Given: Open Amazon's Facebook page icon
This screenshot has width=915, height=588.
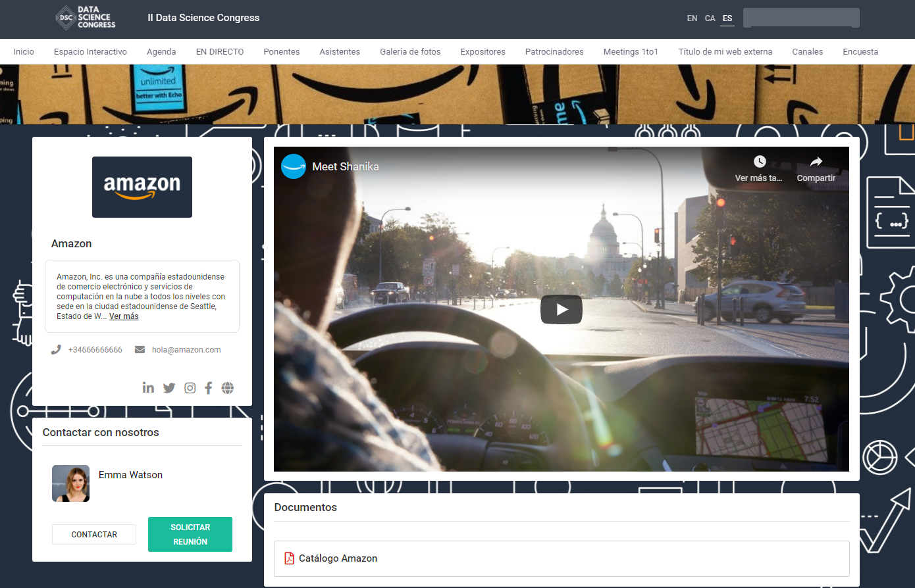Looking at the screenshot, I should 209,388.
